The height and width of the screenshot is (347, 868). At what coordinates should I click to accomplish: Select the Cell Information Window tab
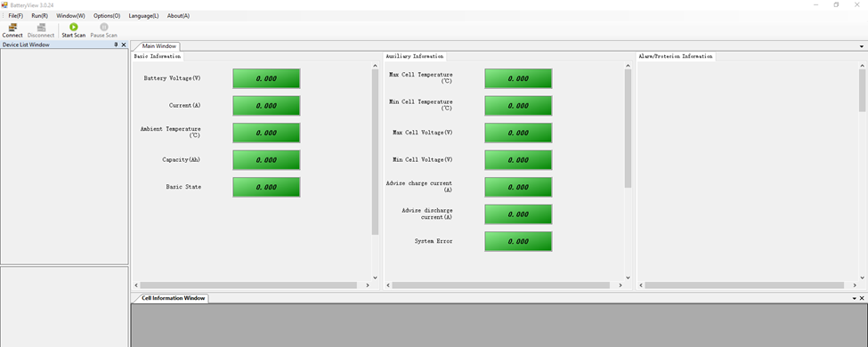(173, 298)
